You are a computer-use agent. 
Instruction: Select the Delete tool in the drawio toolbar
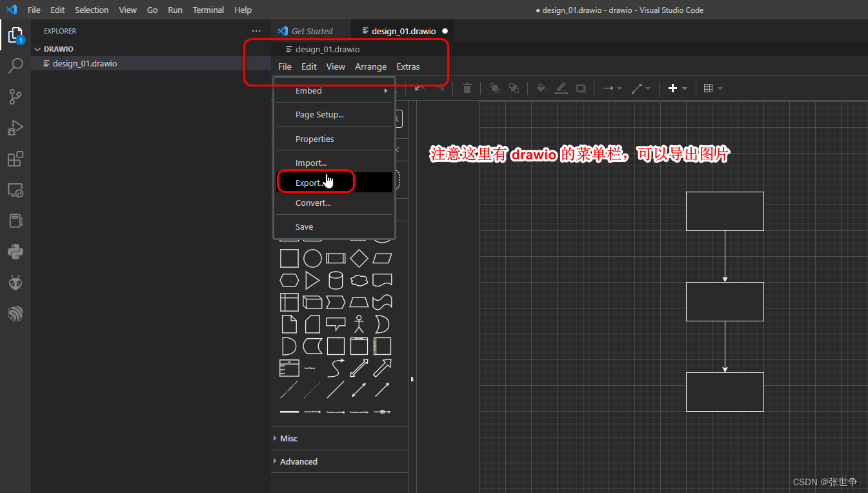tap(467, 88)
